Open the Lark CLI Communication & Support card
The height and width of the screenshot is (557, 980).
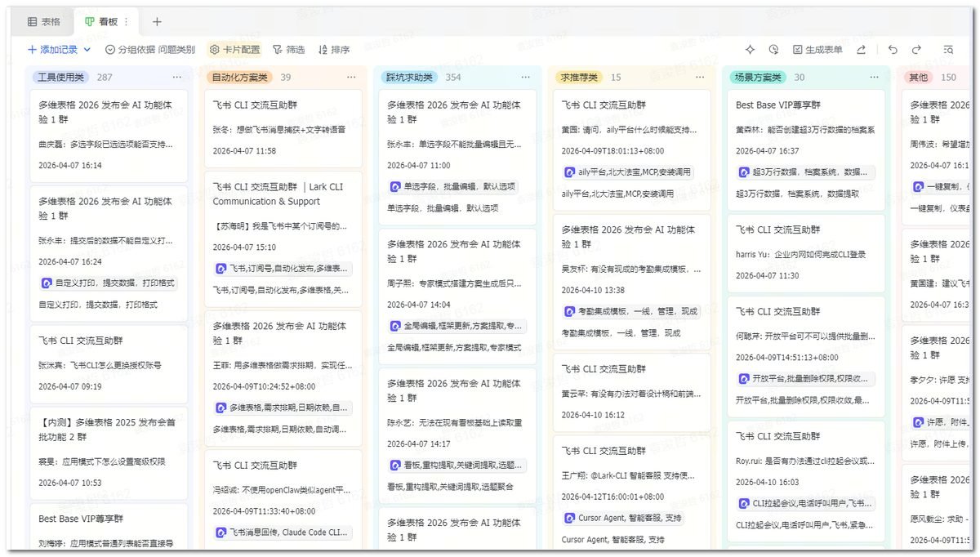[283, 239]
